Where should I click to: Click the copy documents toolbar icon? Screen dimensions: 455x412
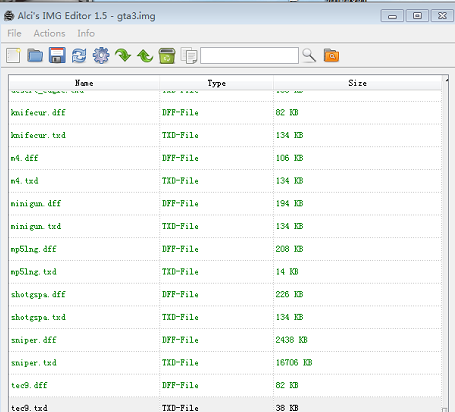189,56
